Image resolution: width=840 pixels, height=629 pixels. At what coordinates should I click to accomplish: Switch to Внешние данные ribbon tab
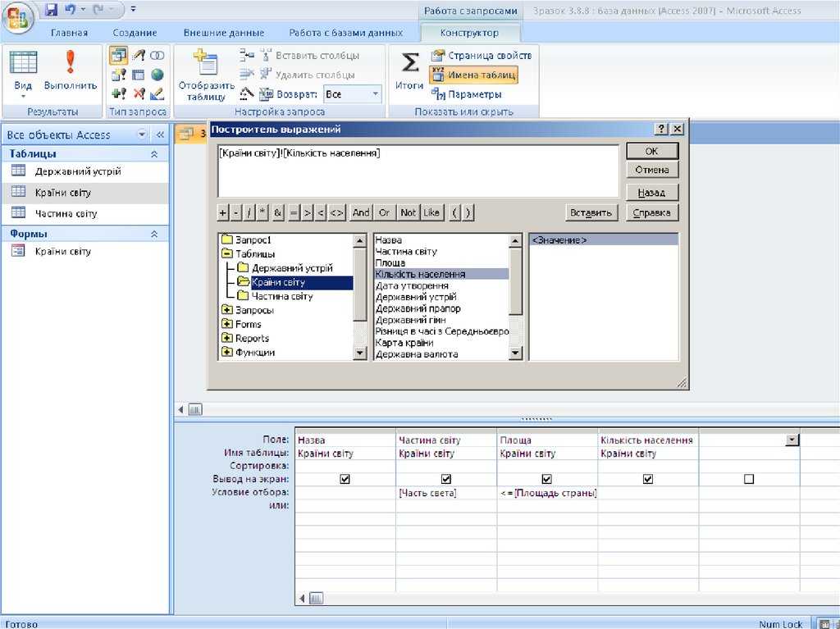point(224,33)
